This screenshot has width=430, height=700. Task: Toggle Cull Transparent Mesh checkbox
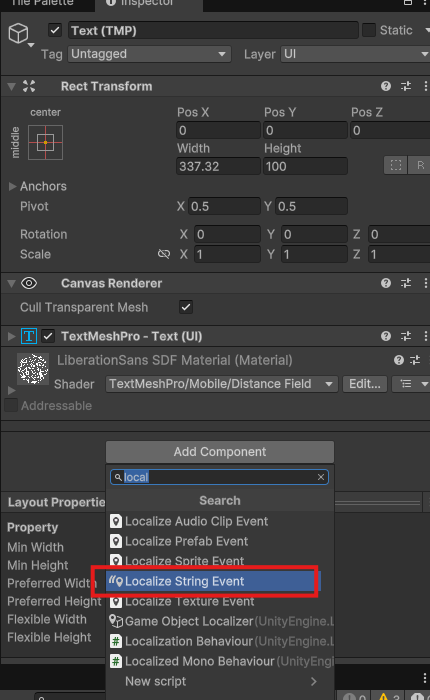186,307
